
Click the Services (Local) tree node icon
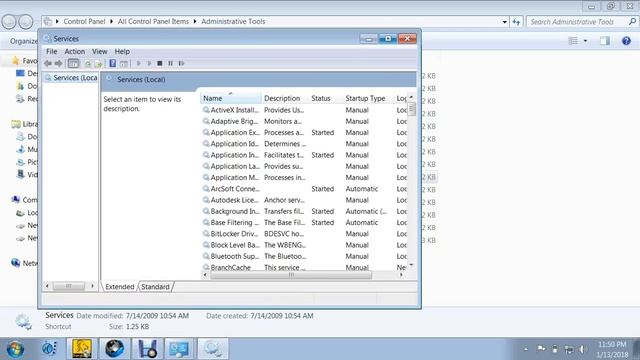[x=48, y=78]
